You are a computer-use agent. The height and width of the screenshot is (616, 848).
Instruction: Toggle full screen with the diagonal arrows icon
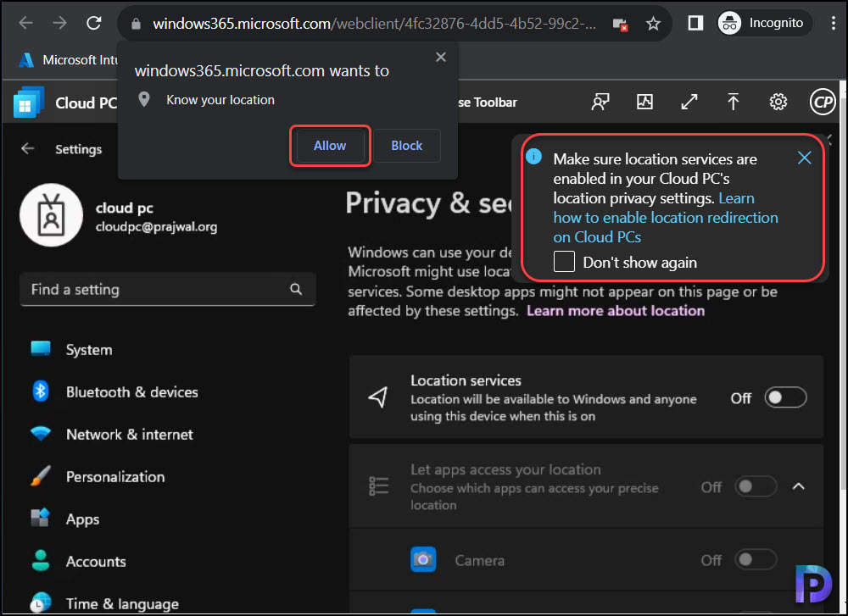[x=689, y=102]
